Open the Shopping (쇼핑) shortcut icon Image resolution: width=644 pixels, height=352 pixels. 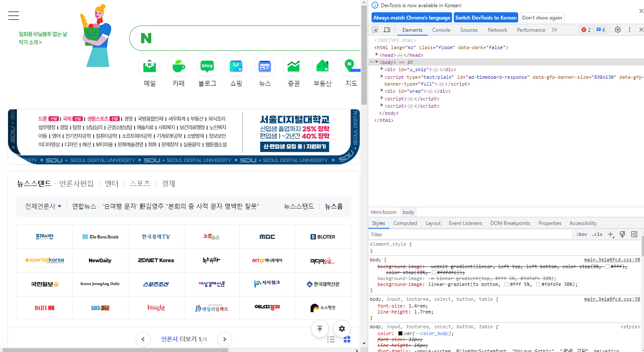236,67
